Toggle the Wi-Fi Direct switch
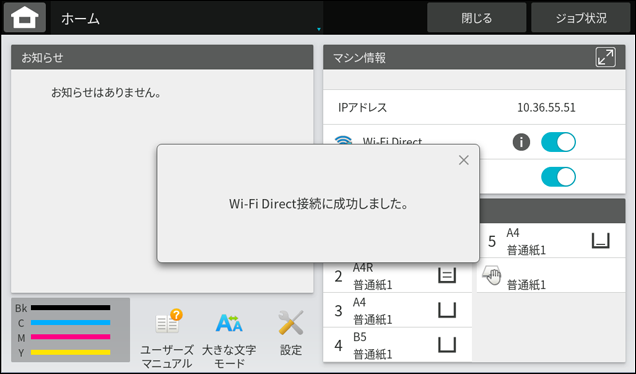 (558, 142)
